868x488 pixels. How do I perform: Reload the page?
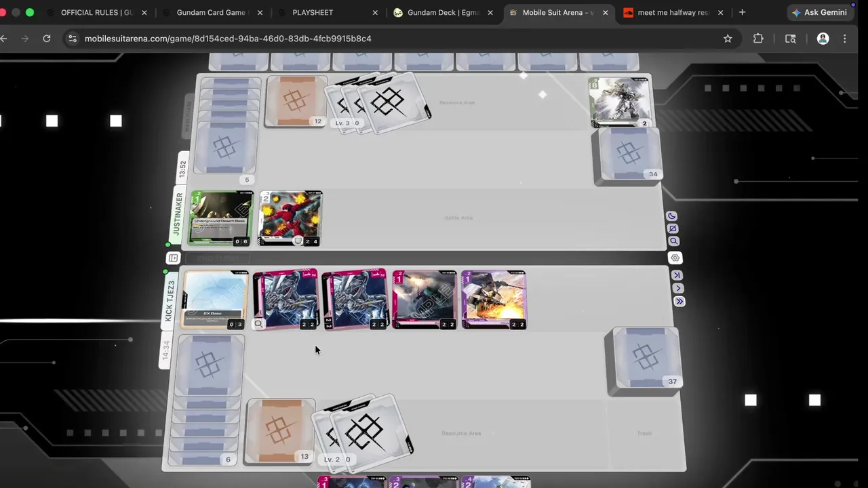47,39
